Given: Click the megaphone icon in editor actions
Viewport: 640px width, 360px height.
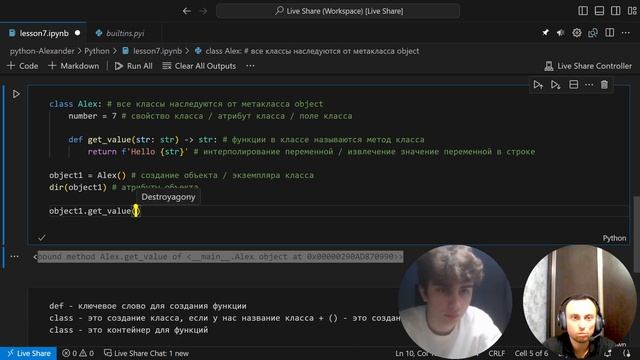Looking at the screenshot, I should (x=561, y=33).
